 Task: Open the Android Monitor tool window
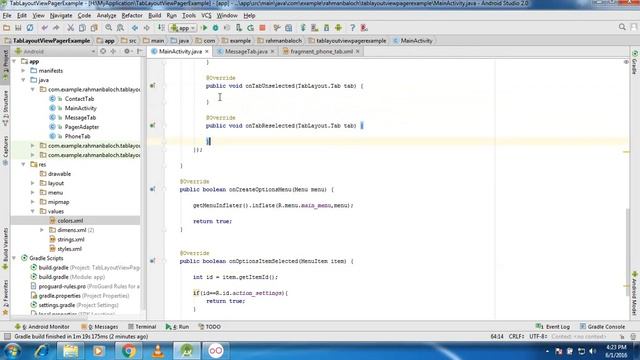point(42,327)
